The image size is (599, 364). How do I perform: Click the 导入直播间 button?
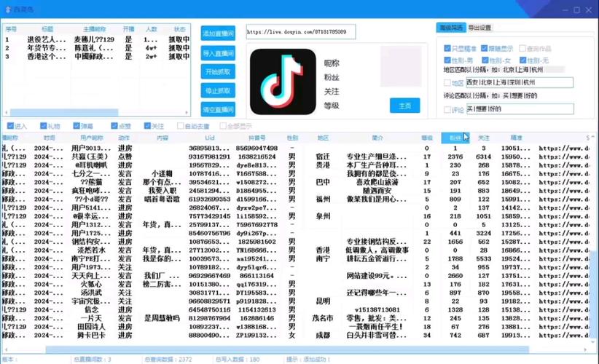coord(218,53)
